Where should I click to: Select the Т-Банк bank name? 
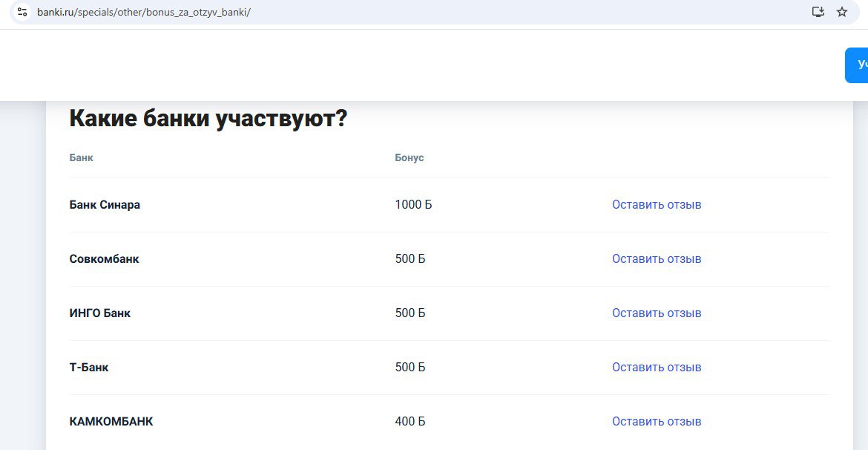click(x=89, y=368)
